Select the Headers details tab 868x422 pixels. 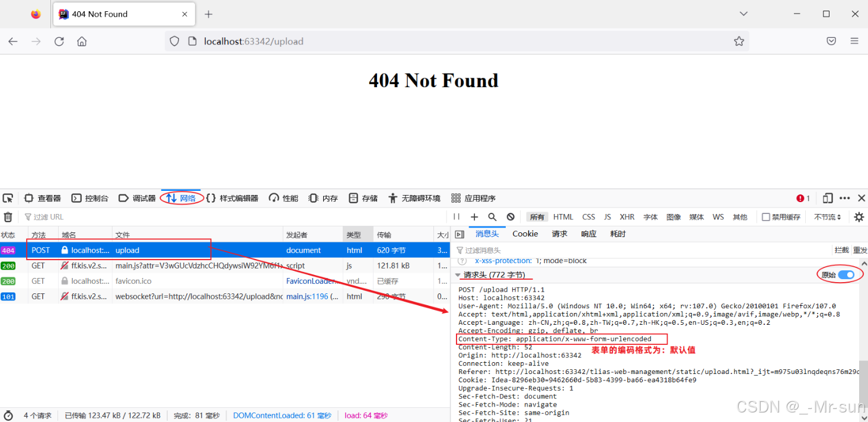487,234
